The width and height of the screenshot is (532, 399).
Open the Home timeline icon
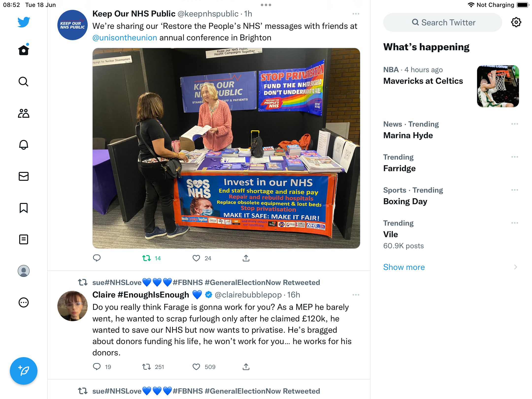(24, 50)
